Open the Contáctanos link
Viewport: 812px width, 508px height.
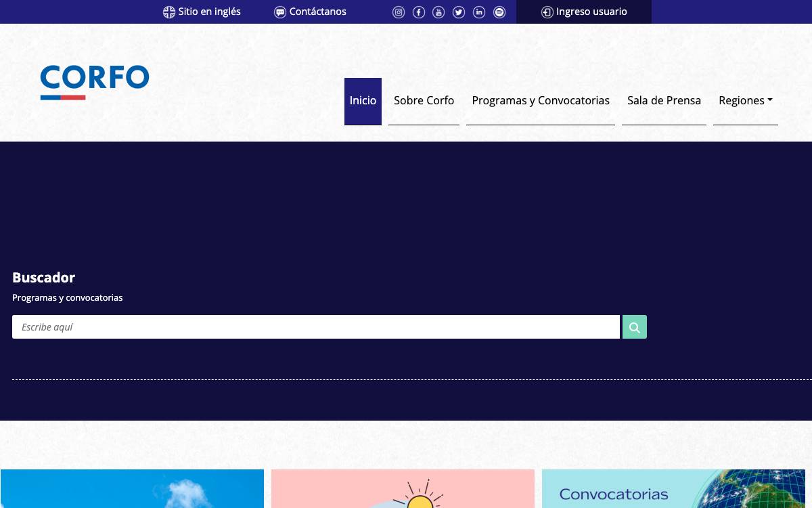point(310,12)
